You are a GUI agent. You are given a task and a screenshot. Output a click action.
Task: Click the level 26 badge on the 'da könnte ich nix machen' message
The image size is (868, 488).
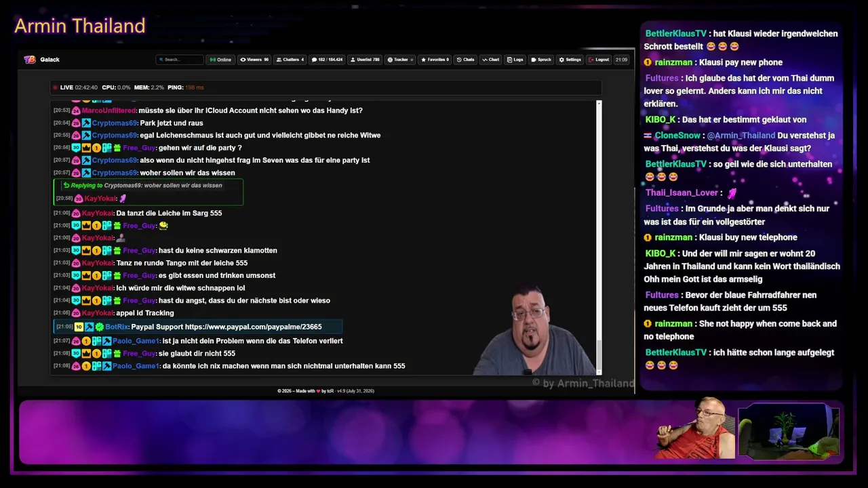click(x=77, y=366)
